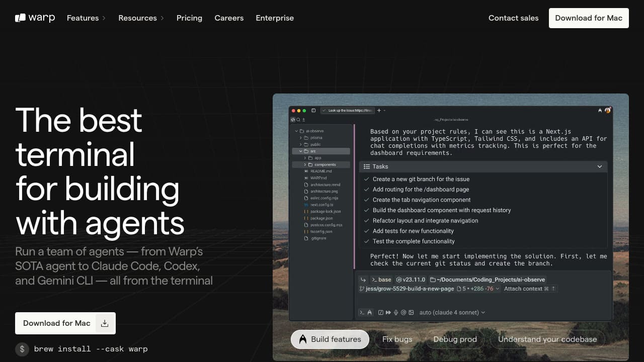644x362 pixels.
Task: Select the Fix bugs tab
Action: point(397,339)
